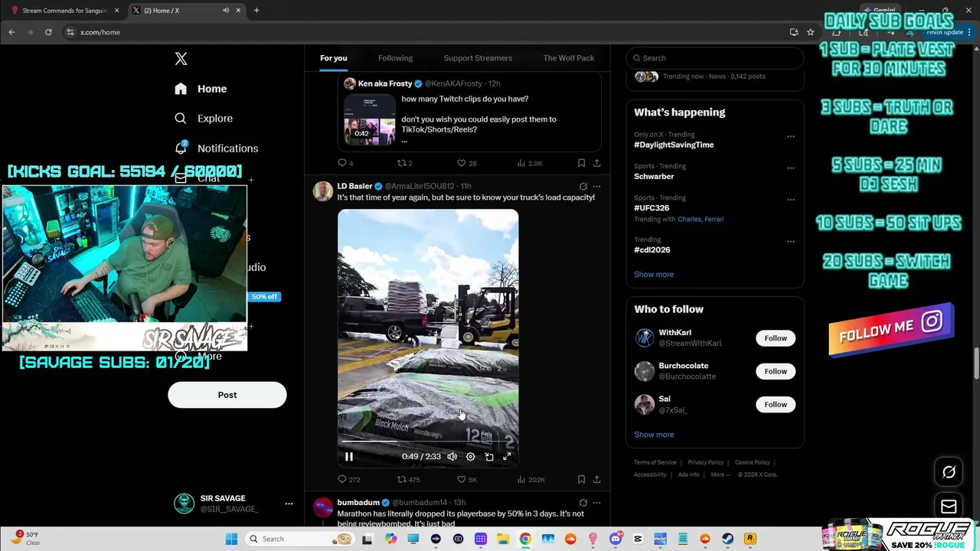Pause the LD Basler video
Screen dimensions: 980x551
348,457
